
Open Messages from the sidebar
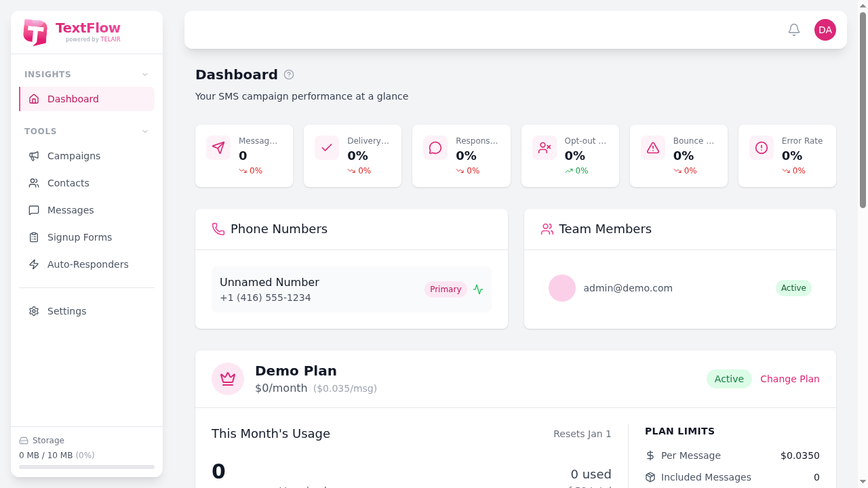tap(70, 210)
